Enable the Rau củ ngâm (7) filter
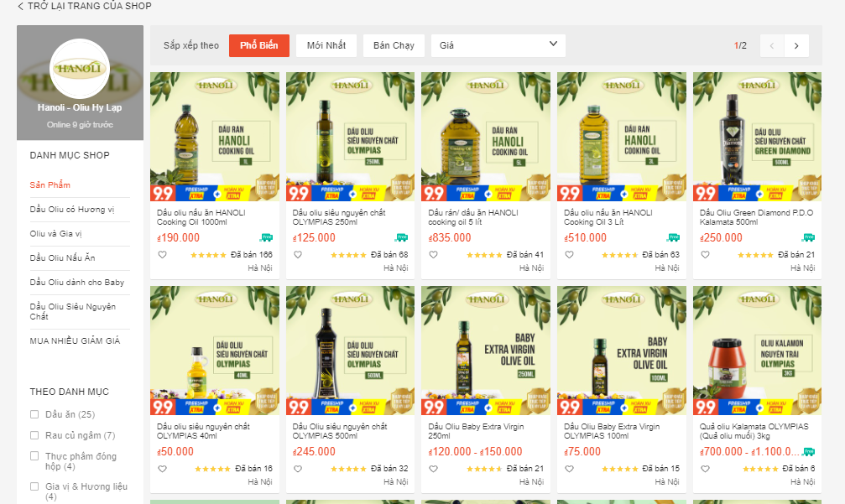 pos(35,435)
